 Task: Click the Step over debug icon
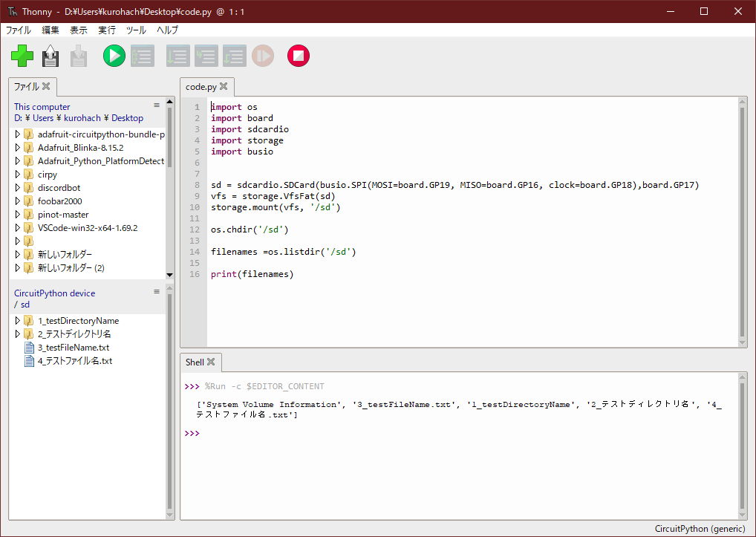(x=178, y=56)
